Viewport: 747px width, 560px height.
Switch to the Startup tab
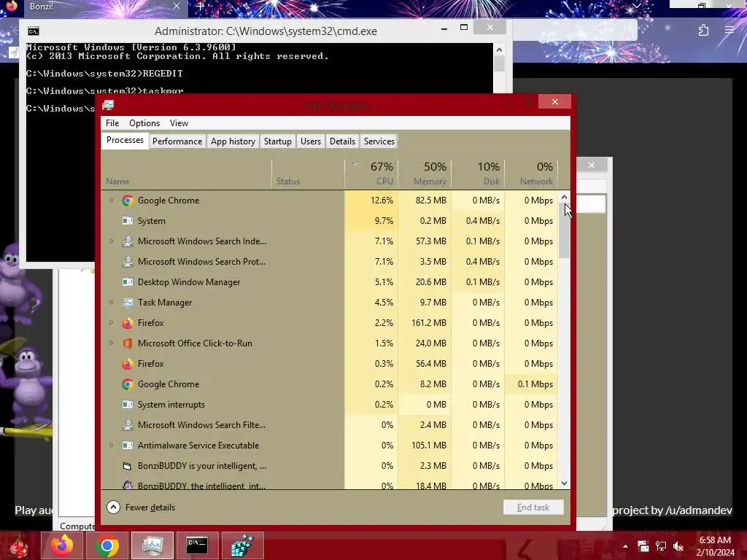[278, 141]
